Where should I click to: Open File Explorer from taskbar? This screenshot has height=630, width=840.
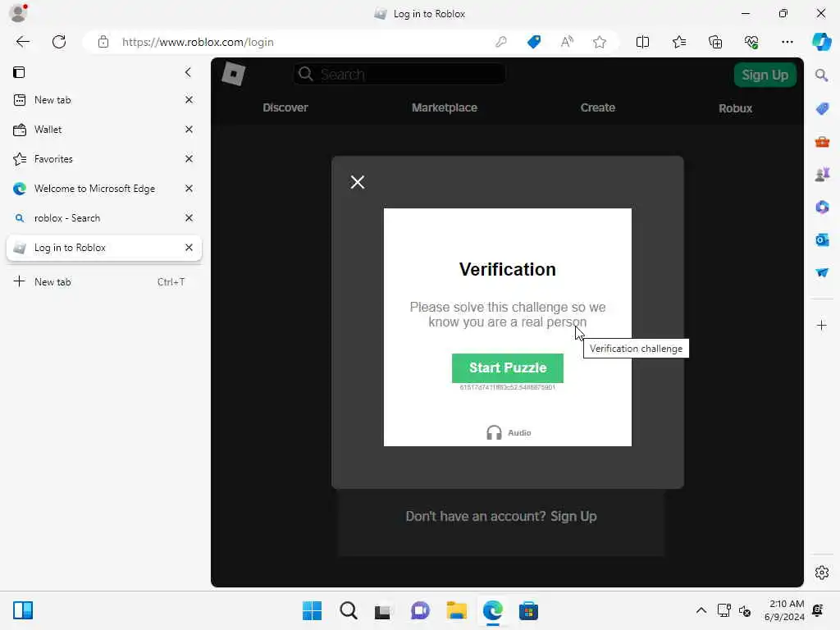coord(456,610)
